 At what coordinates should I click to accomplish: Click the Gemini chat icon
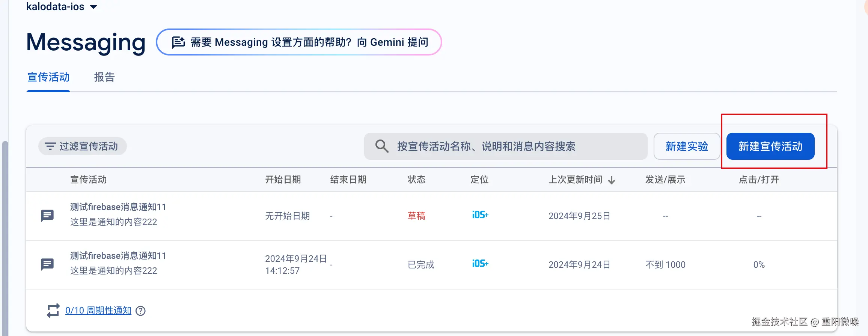pos(178,42)
